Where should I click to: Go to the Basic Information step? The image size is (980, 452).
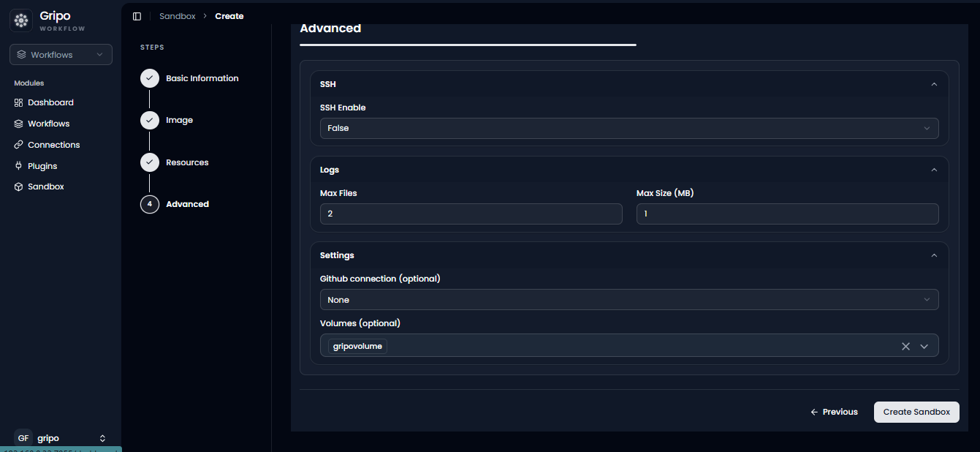tap(202, 78)
